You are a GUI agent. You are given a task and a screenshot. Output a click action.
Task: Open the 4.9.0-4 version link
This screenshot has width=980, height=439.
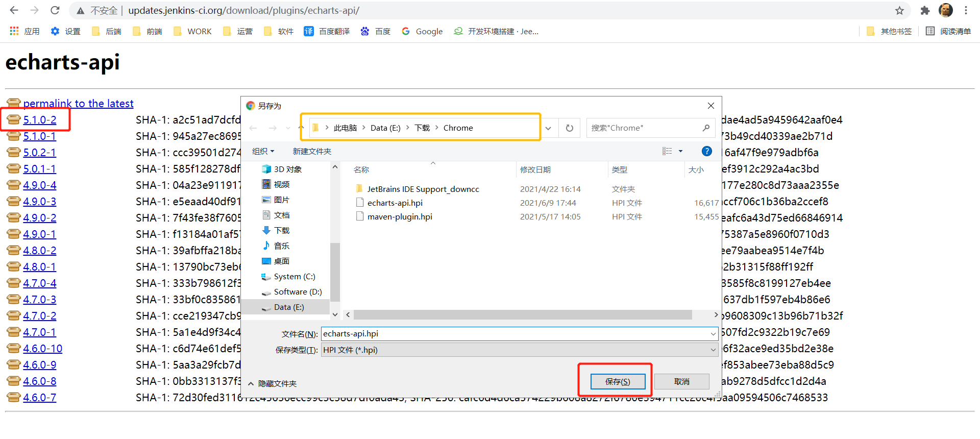[x=40, y=185]
